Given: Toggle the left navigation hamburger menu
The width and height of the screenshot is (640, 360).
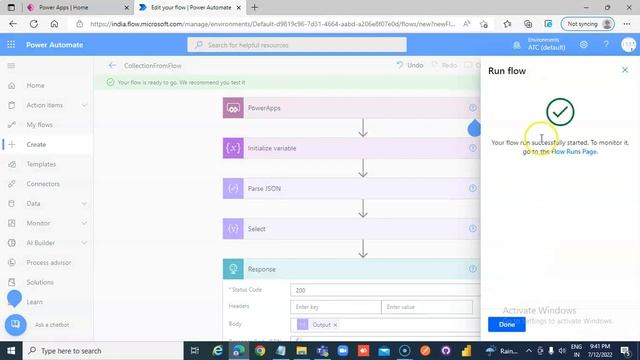Looking at the screenshot, I should pos(11,66).
